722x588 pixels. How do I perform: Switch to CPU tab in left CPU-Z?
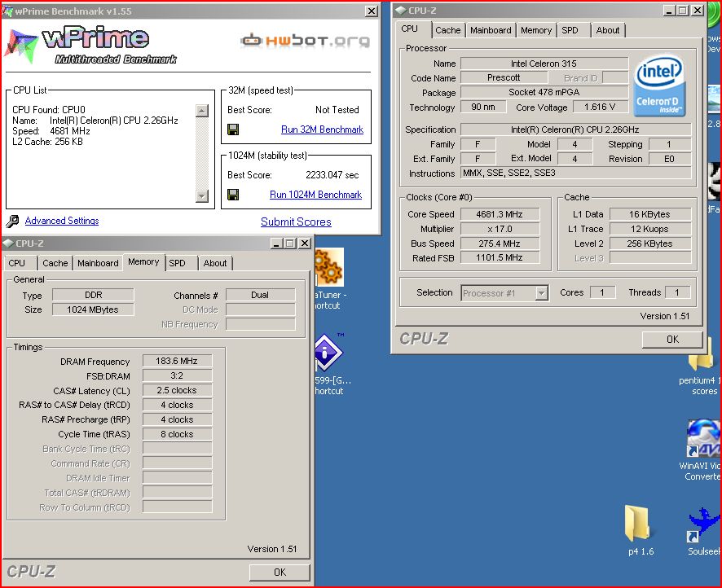click(x=20, y=263)
